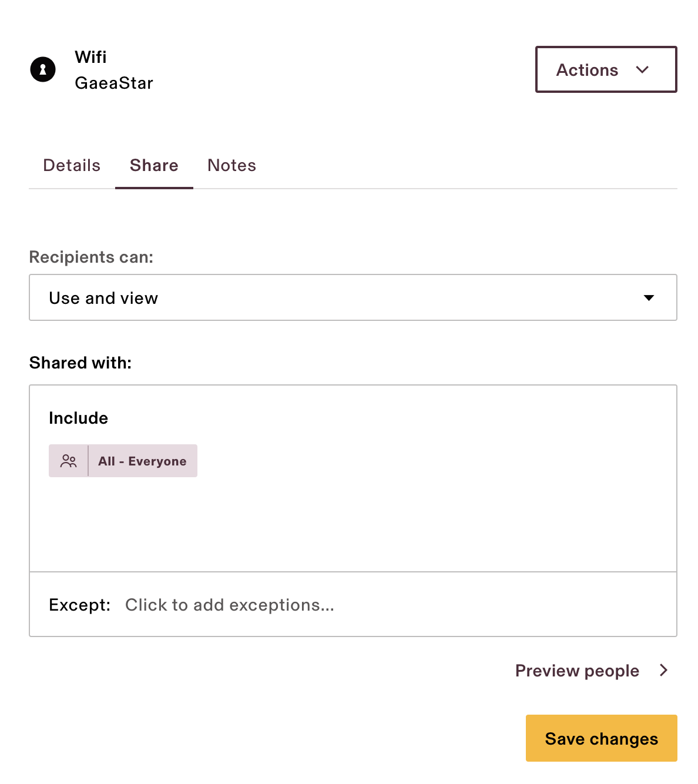Click the Wifi item title
Screen dimensions: 698x784
tap(90, 57)
